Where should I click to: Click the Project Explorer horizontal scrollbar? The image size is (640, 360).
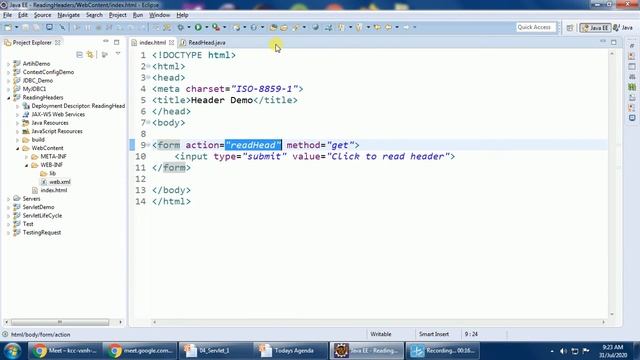(60, 322)
